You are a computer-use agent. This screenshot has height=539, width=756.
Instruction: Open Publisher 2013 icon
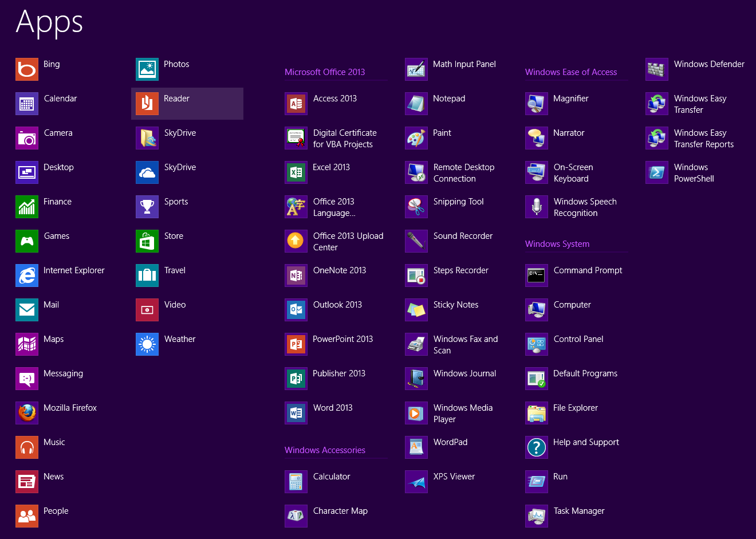296,379
